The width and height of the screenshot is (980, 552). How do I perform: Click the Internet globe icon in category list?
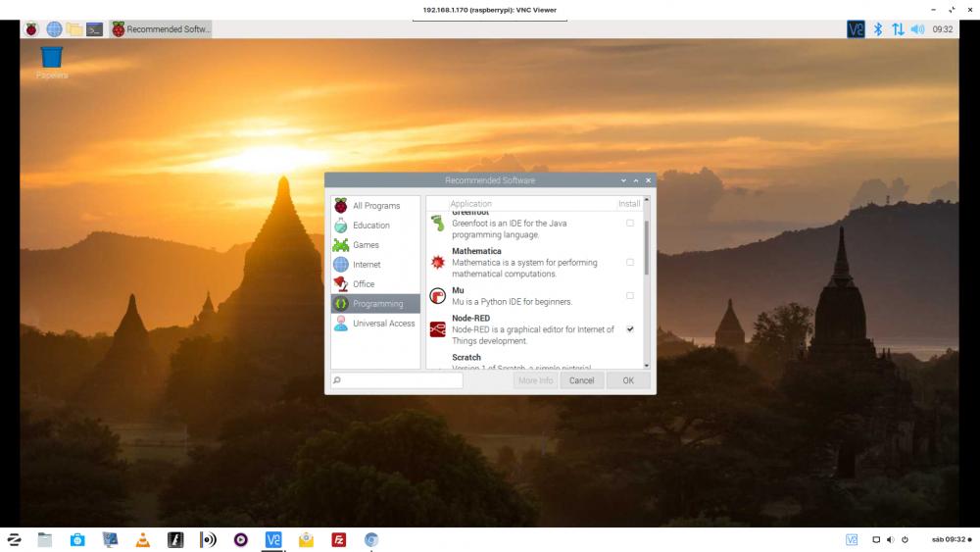click(x=341, y=265)
